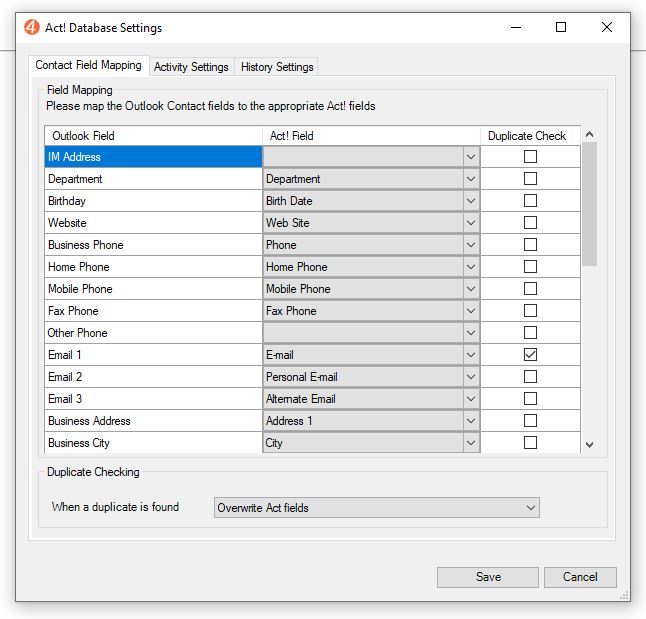Switch to the Activity Settings tab
The image size is (646, 619).
[x=191, y=67]
